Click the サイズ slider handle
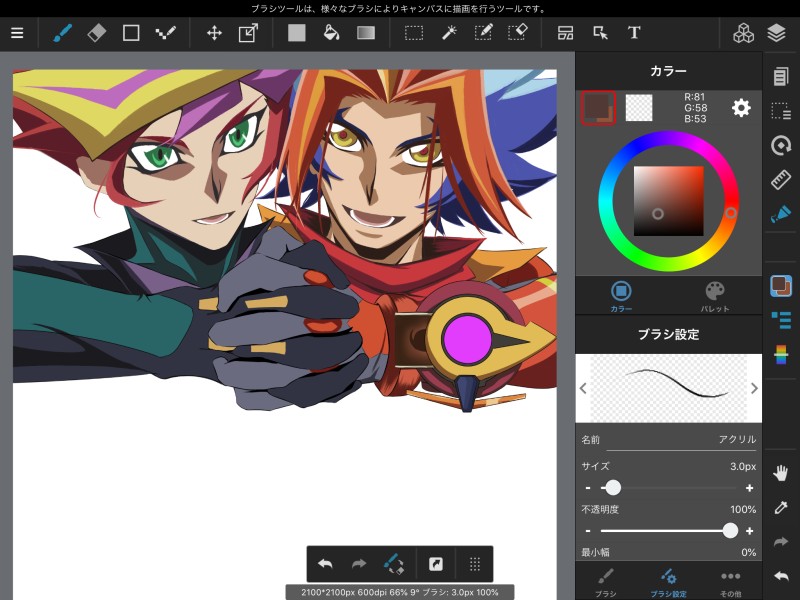The height and width of the screenshot is (600, 800). coord(613,488)
